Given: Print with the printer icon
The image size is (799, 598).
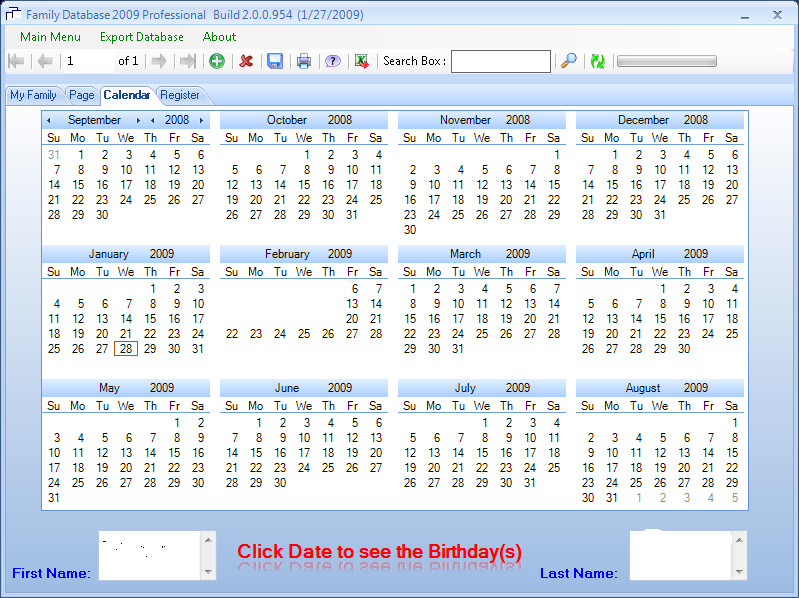Looking at the screenshot, I should point(304,62).
